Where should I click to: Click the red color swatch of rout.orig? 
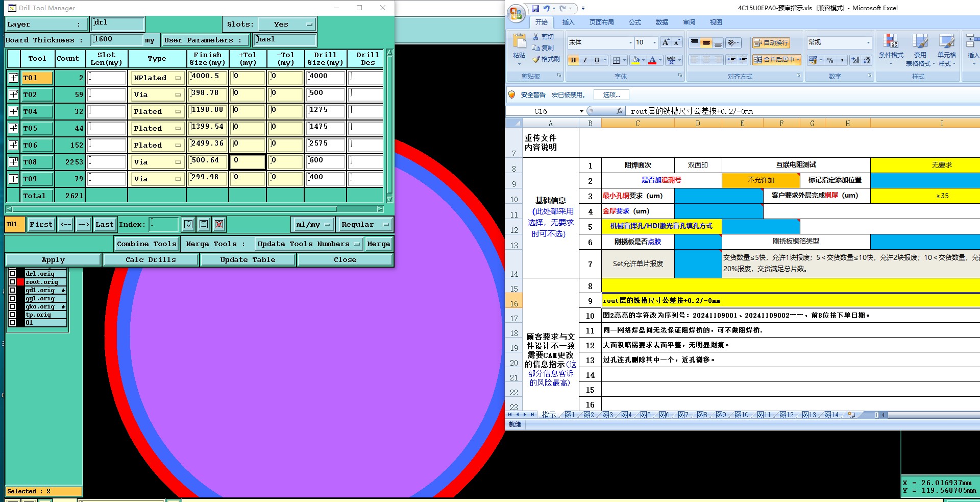[20, 282]
